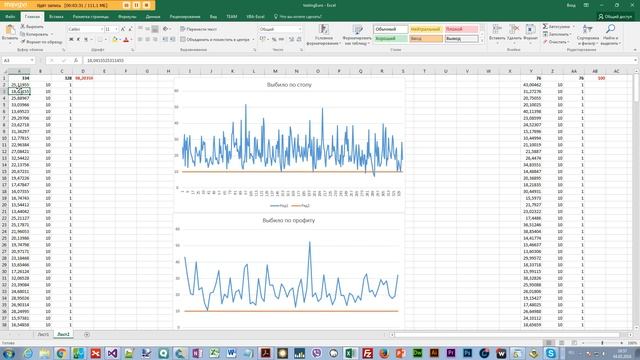Open the borders dropdown arrow

pos(106,40)
